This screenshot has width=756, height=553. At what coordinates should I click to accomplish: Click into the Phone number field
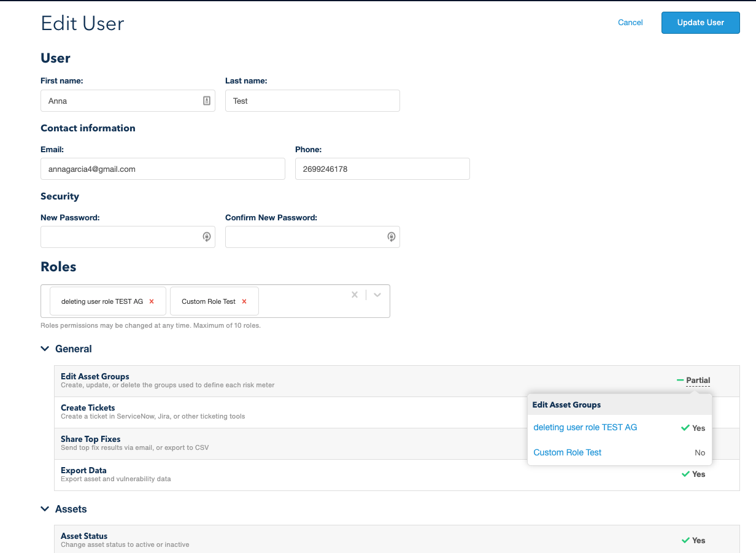[382, 169]
